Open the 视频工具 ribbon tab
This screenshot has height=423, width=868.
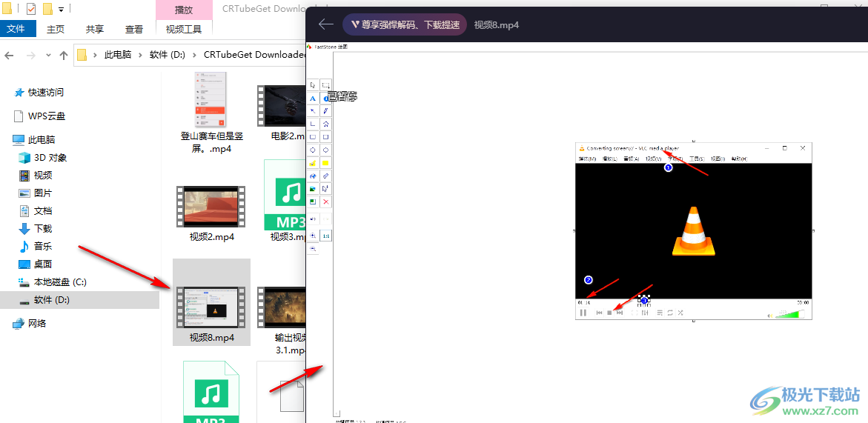184,29
